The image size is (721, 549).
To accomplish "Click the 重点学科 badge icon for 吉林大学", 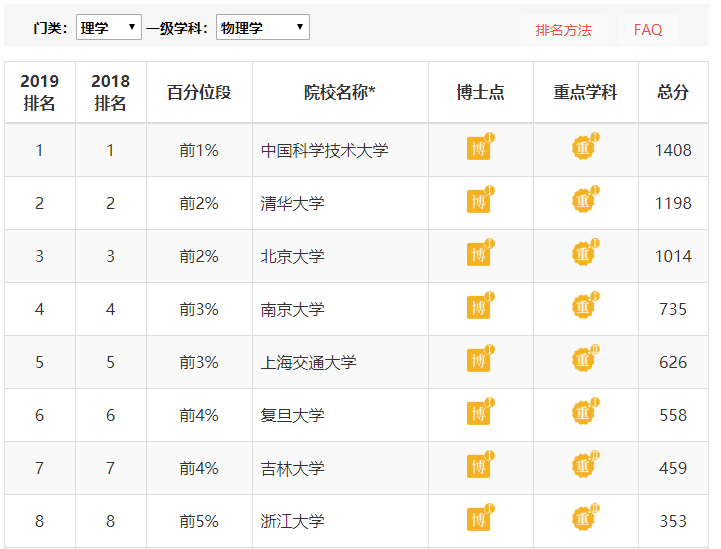I will click(585, 465).
